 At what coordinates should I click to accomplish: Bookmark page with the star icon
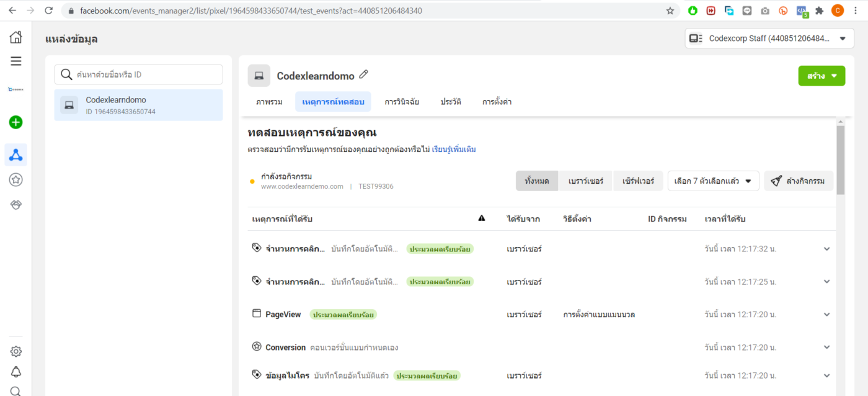670,11
